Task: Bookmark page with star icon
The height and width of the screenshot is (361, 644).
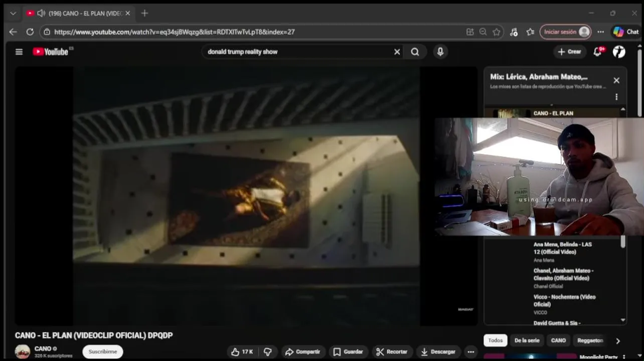Action: pos(497,32)
